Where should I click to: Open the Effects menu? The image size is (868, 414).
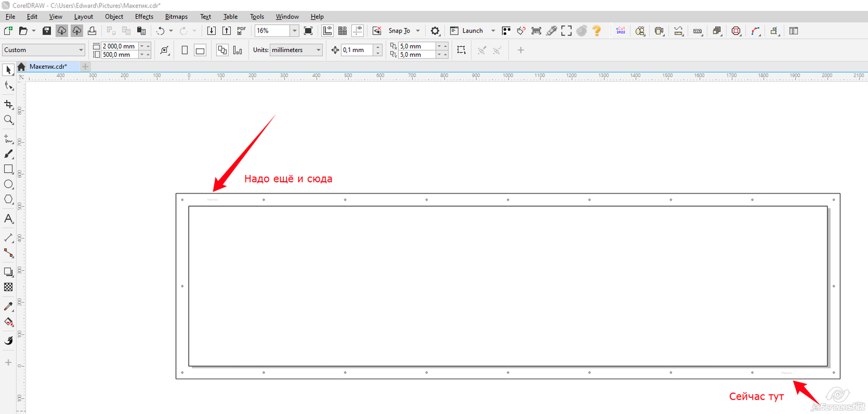point(144,17)
